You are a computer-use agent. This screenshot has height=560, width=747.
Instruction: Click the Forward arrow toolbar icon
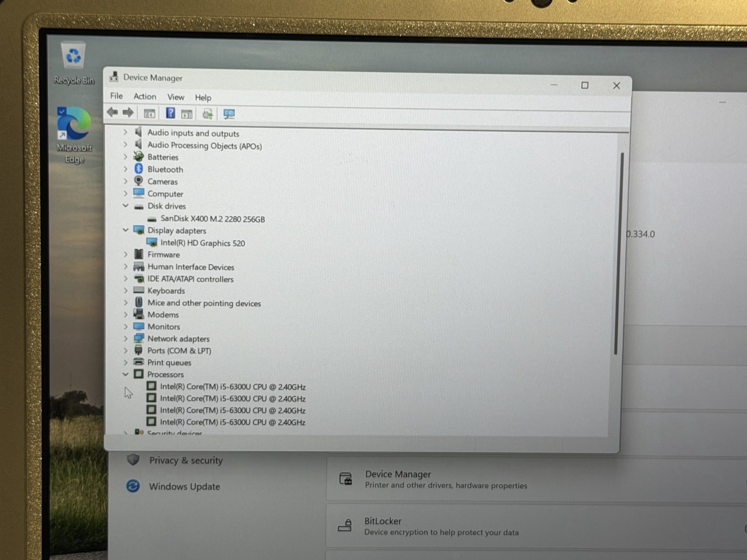pyautogui.click(x=128, y=112)
